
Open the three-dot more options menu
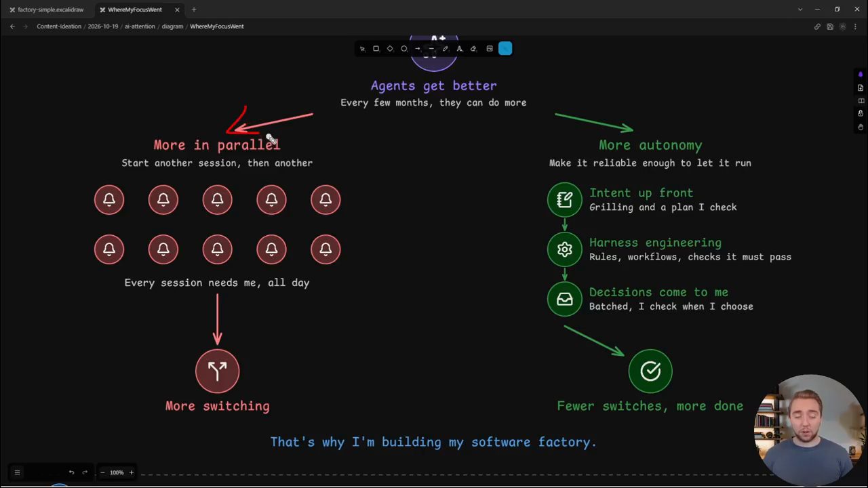[856, 26]
